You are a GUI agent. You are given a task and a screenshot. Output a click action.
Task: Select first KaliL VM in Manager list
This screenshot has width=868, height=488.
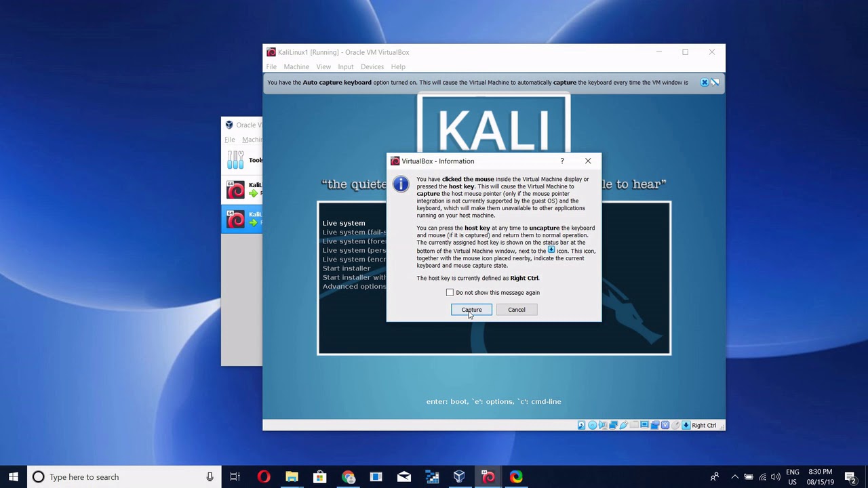[x=242, y=189]
